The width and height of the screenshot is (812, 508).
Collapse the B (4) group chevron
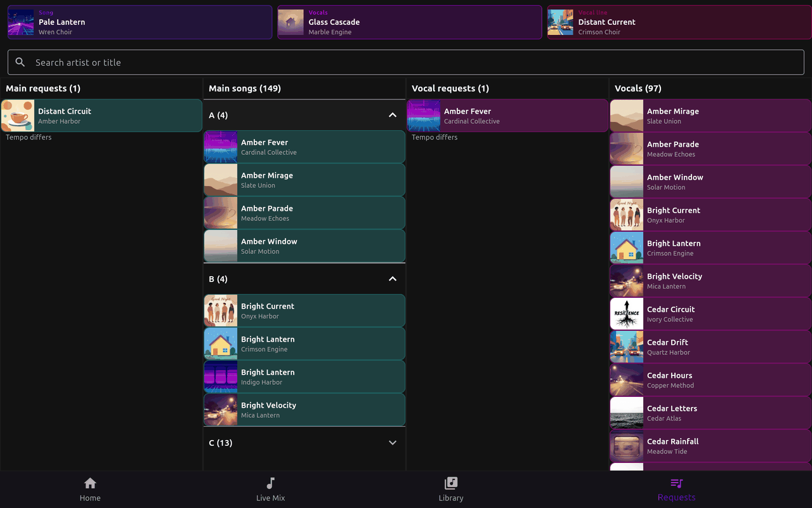point(392,279)
